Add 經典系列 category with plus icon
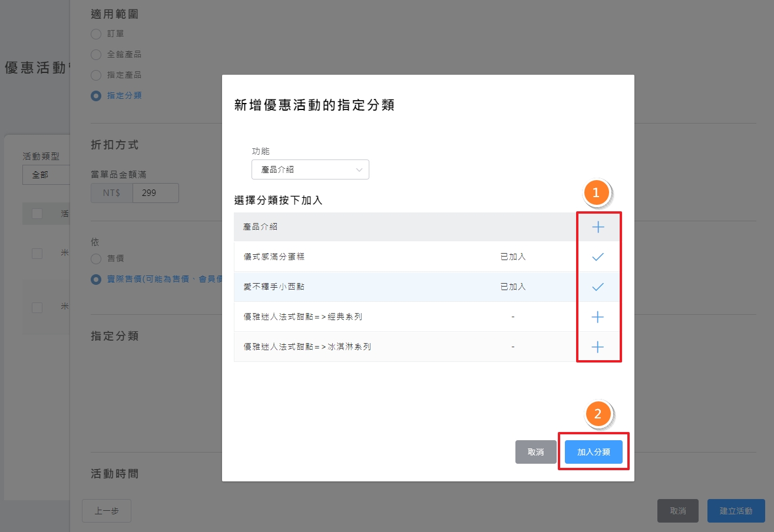 [598, 317]
